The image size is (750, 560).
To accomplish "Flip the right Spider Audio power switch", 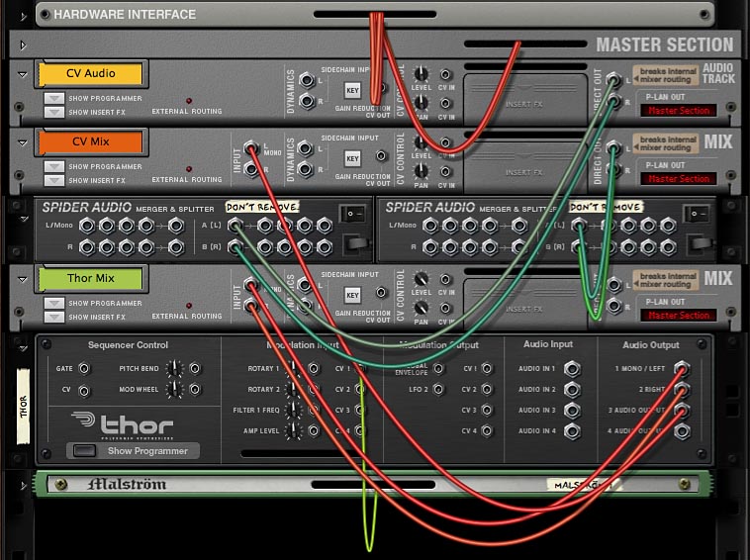I will coord(696,214).
